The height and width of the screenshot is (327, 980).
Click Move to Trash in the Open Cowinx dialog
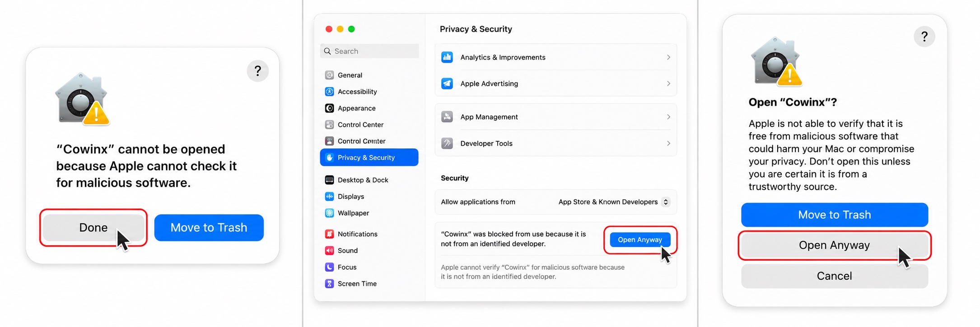point(834,215)
